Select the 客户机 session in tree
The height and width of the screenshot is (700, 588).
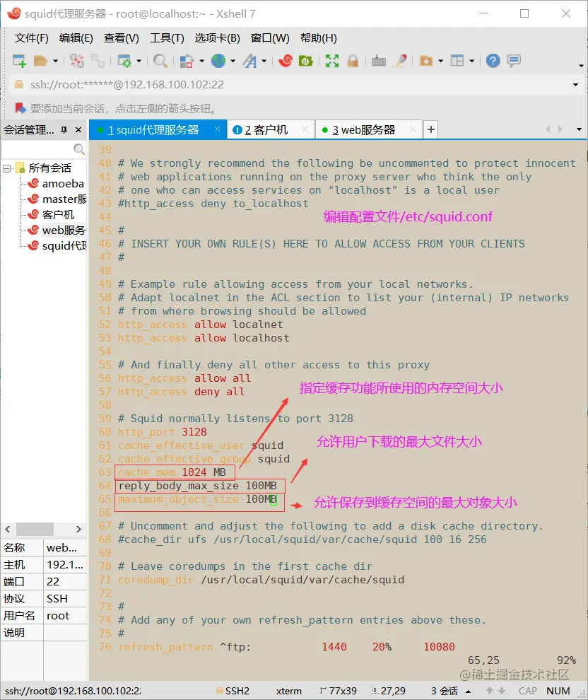(59, 215)
